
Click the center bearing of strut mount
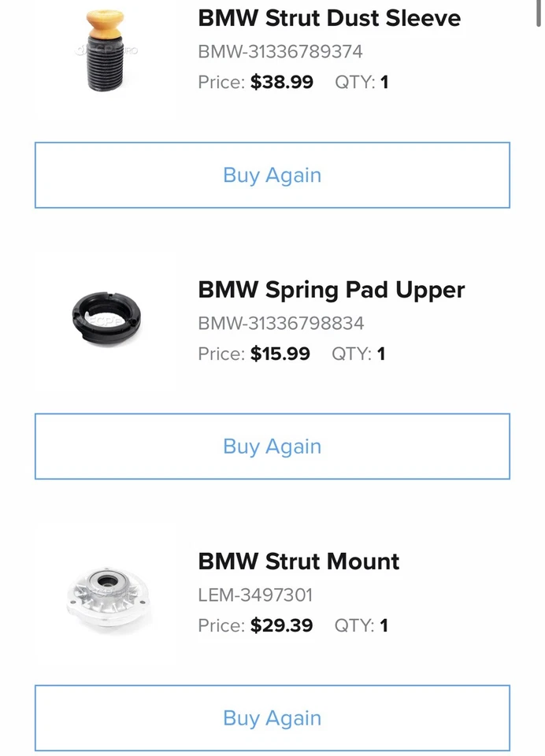108,584
